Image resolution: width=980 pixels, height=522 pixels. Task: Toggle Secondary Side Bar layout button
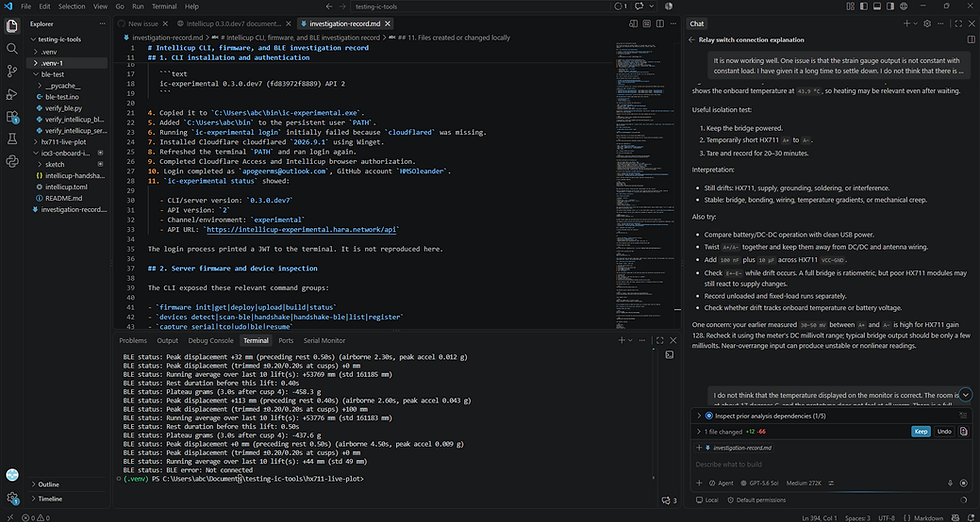coord(890,6)
